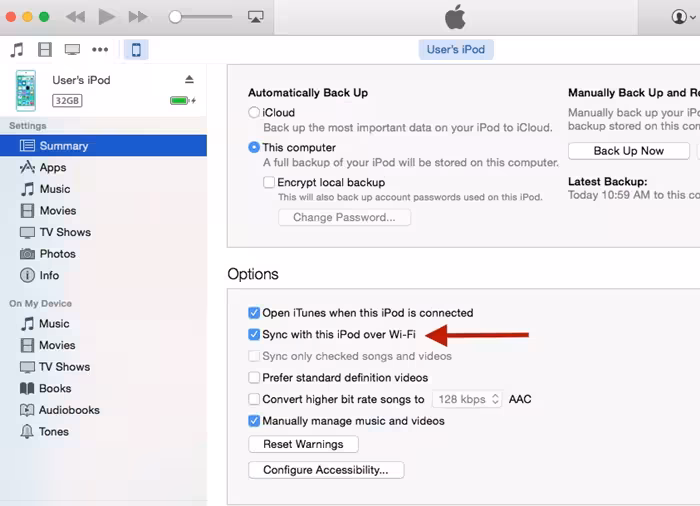Click the iPod device thumbnail

26,90
